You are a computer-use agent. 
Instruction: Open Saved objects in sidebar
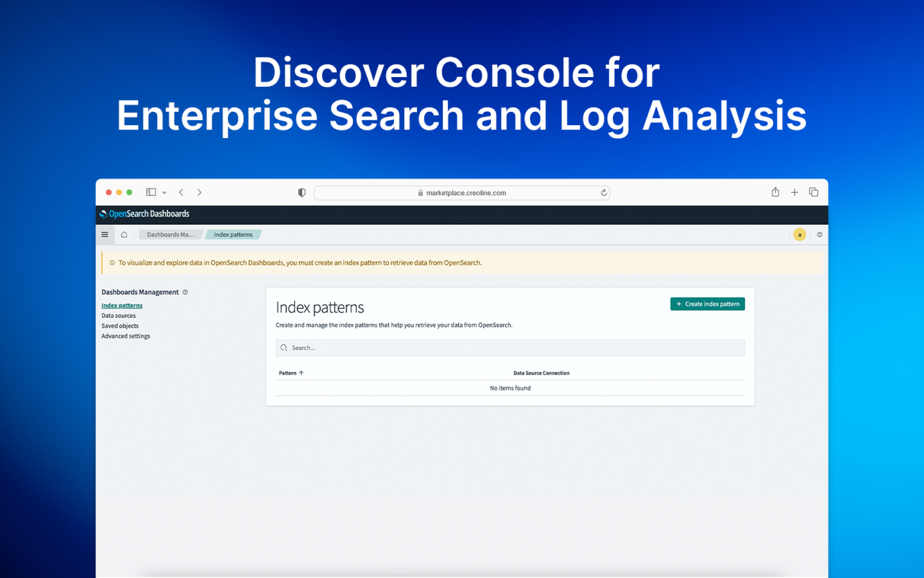pyautogui.click(x=120, y=326)
